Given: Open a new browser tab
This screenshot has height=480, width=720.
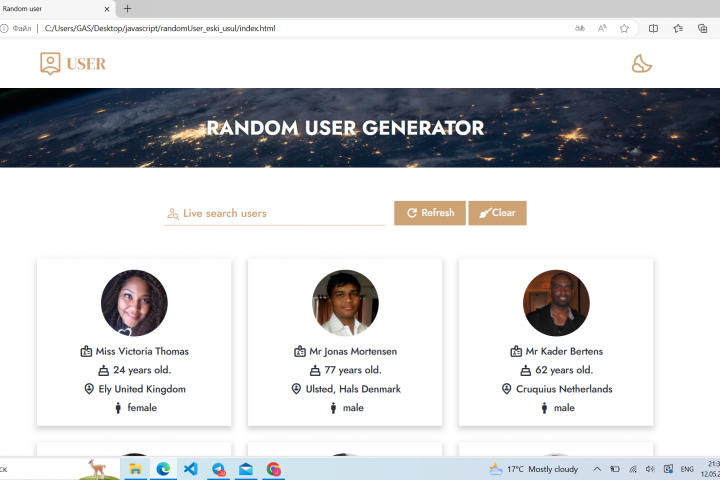Looking at the screenshot, I should (127, 8).
